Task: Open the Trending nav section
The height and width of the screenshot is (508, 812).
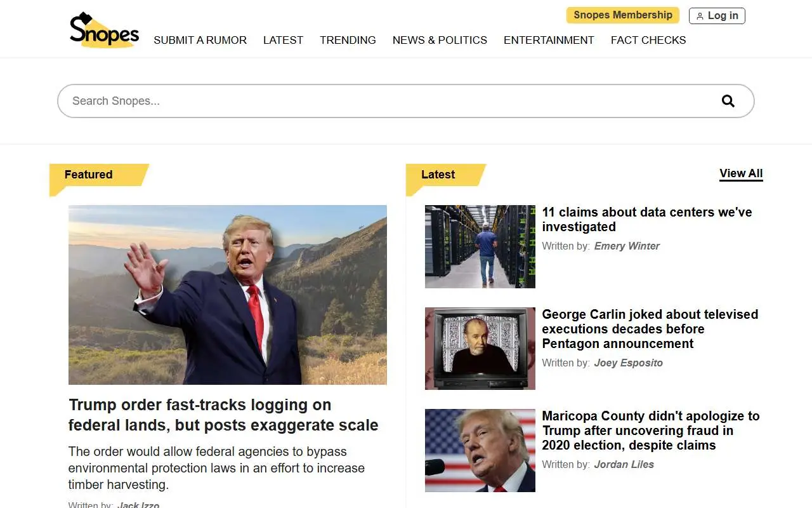Action: coord(348,40)
